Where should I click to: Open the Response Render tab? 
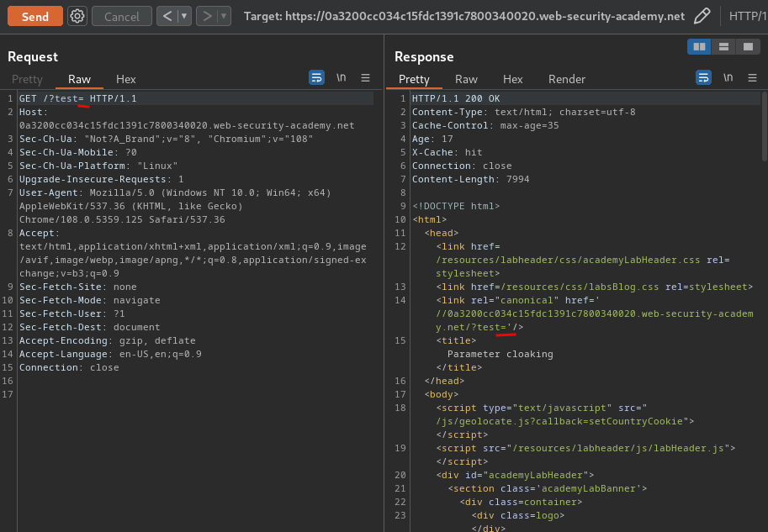pyautogui.click(x=567, y=79)
